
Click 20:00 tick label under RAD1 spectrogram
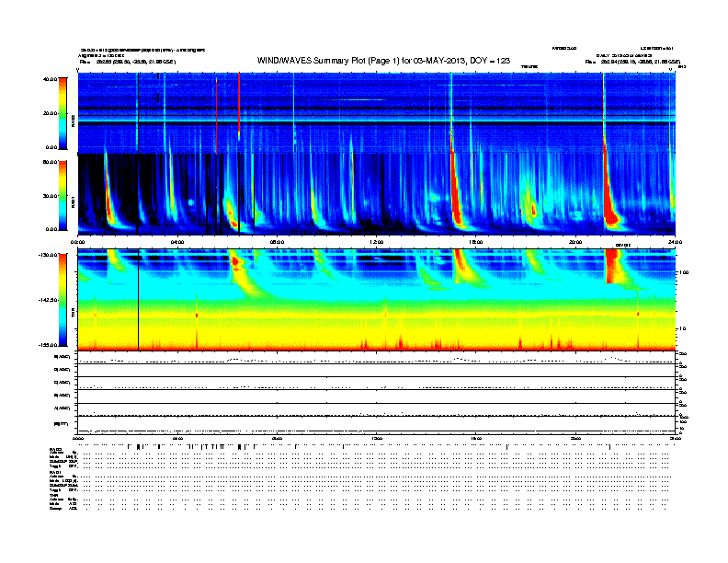575,242
